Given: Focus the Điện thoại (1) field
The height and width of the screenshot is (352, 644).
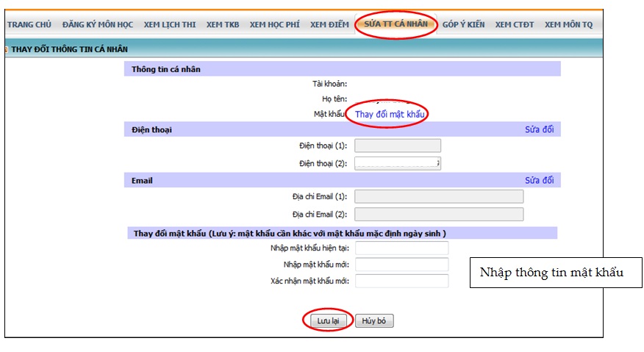Looking at the screenshot, I should [x=398, y=146].
